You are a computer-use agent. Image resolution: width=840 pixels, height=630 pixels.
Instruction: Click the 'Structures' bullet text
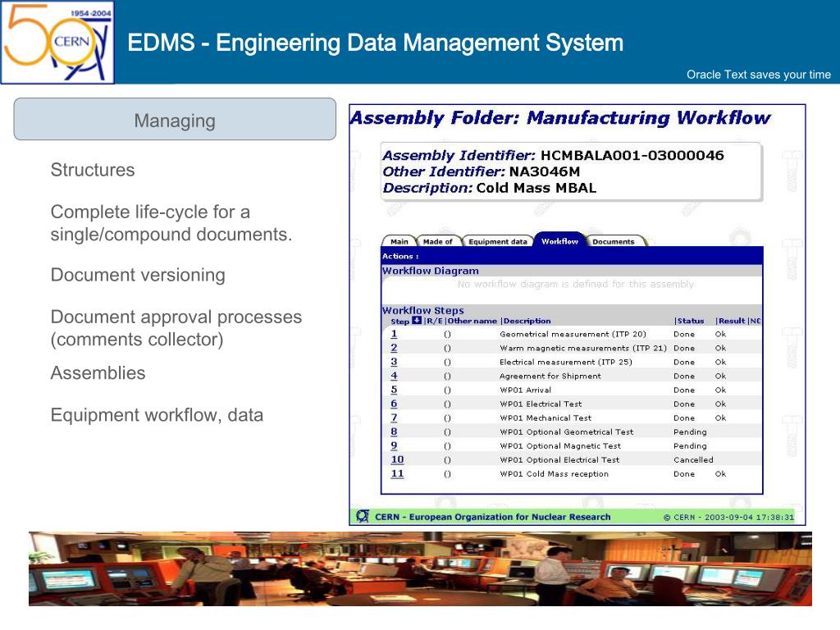click(93, 170)
